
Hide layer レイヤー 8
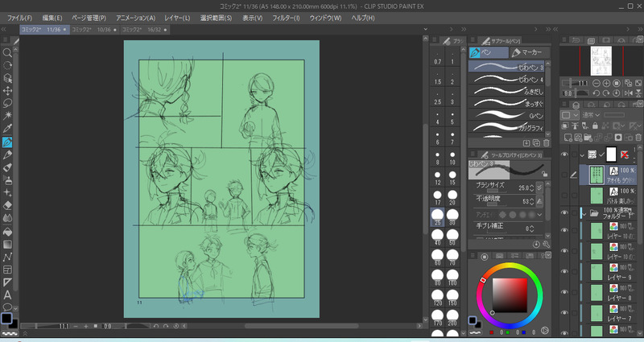(564, 292)
